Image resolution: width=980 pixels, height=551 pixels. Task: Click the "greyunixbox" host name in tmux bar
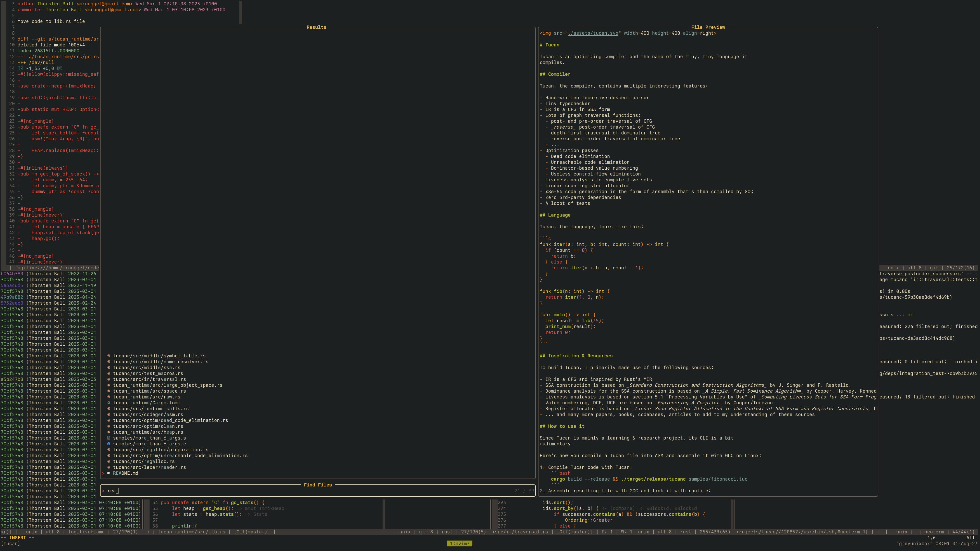click(x=914, y=544)
